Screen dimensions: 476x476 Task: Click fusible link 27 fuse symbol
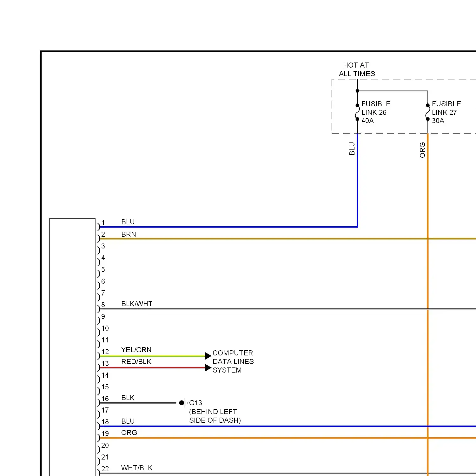428,112
